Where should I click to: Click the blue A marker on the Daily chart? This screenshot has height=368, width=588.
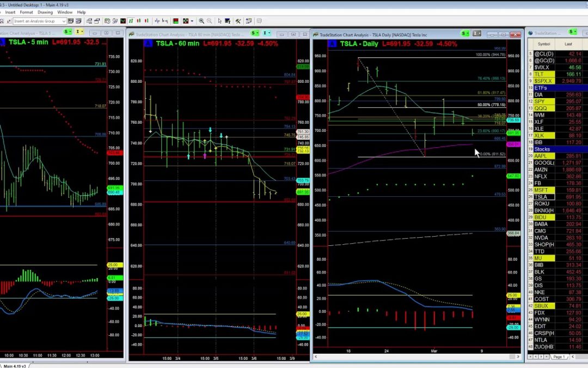332,44
